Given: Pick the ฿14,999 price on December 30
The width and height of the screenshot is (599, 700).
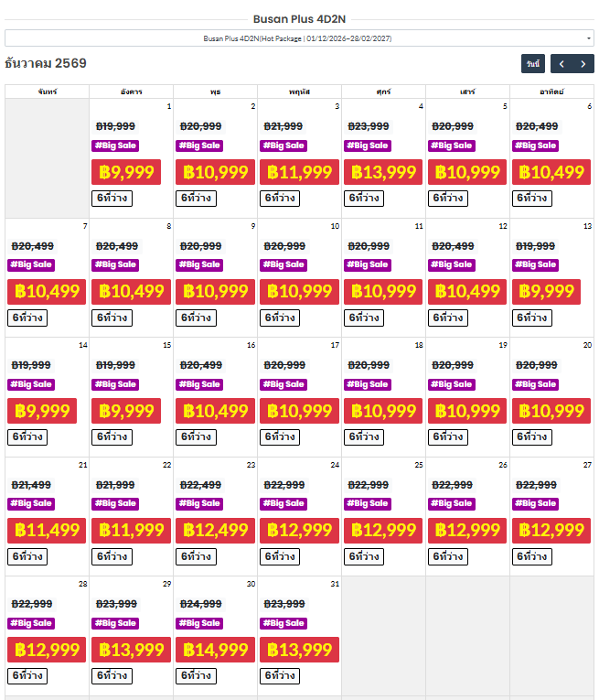Looking at the screenshot, I should 216,650.
